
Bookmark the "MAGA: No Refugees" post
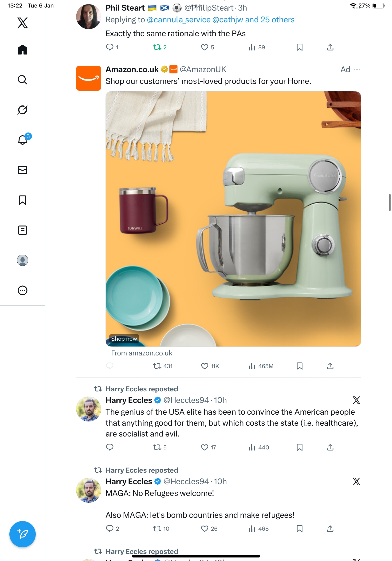(x=299, y=529)
